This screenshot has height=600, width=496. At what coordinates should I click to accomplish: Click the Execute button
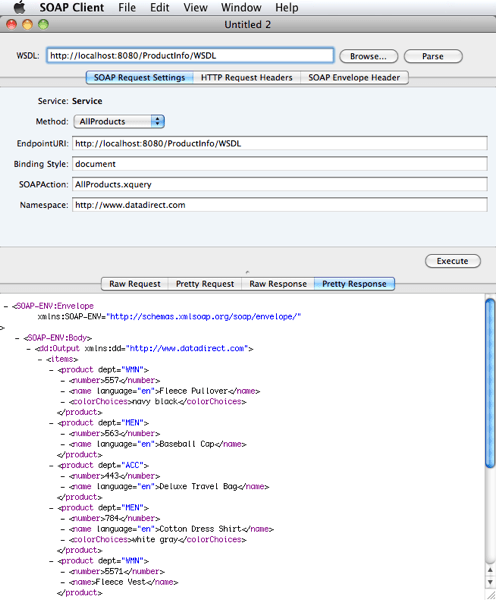point(453,261)
